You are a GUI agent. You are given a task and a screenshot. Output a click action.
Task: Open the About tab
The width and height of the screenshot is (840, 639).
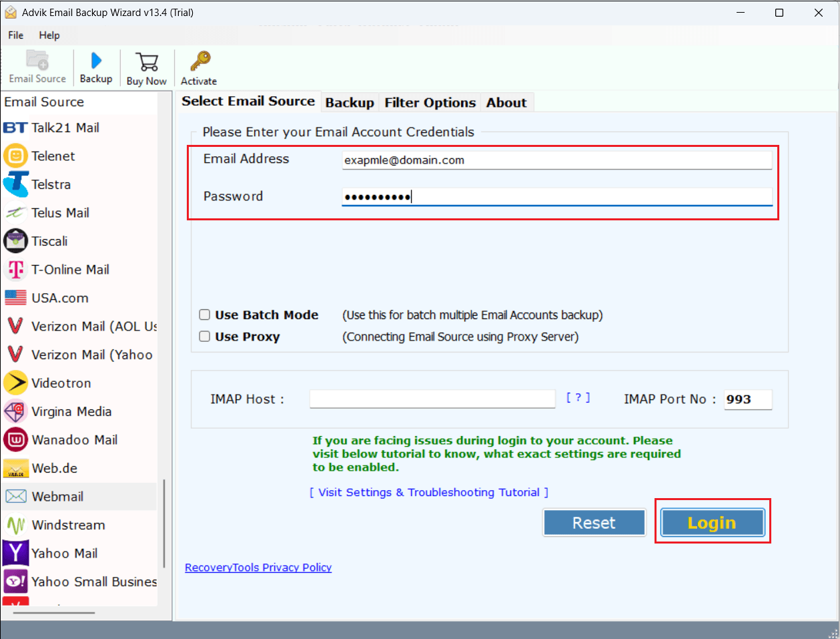[x=506, y=103]
